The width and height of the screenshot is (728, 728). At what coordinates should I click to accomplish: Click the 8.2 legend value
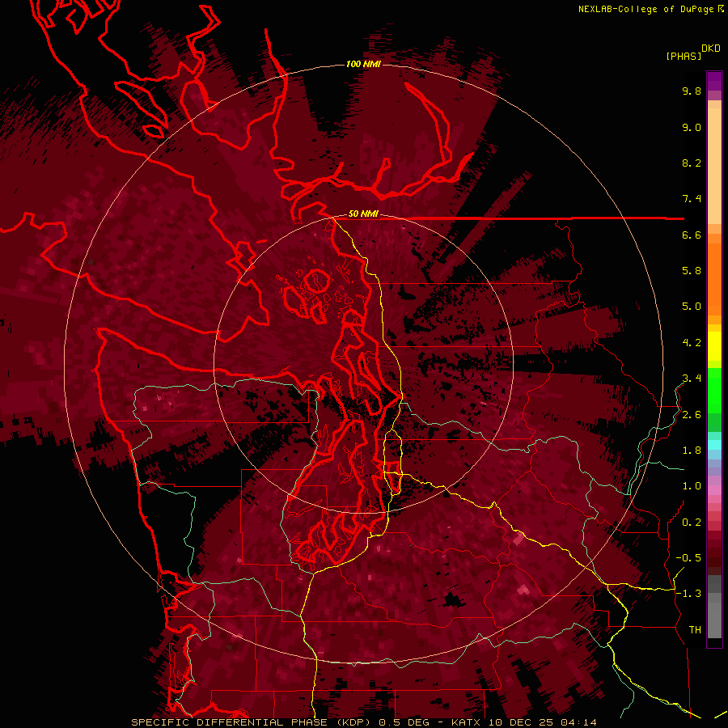tap(692, 163)
